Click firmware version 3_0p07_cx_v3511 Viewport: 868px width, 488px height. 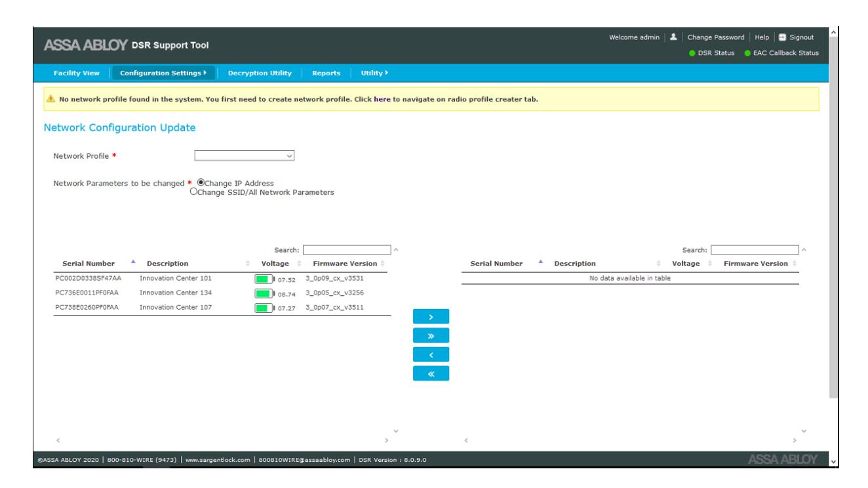pos(334,307)
